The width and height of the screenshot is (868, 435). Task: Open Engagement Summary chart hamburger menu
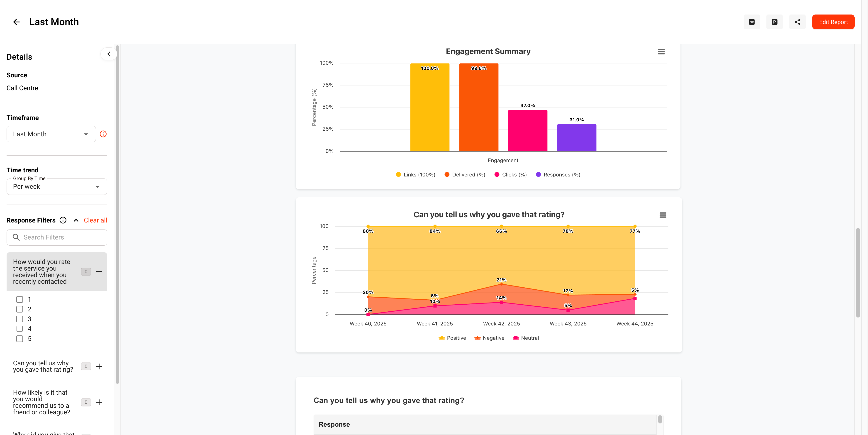pyautogui.click(x=661, y=52)
